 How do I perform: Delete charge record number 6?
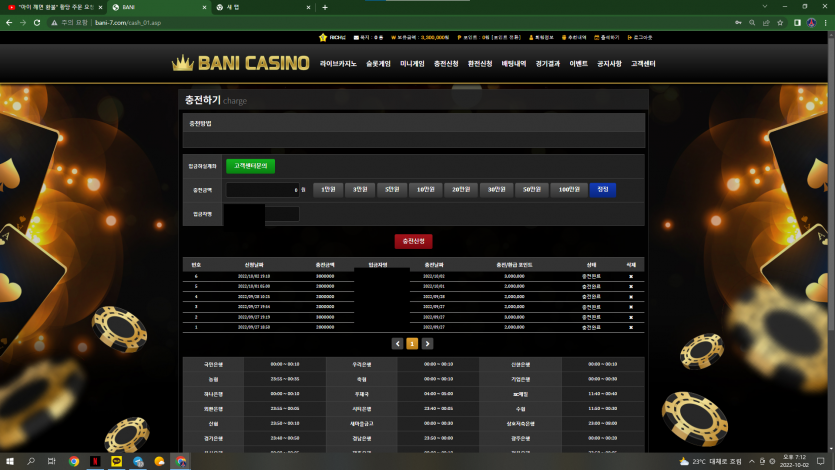coord(631,276)
